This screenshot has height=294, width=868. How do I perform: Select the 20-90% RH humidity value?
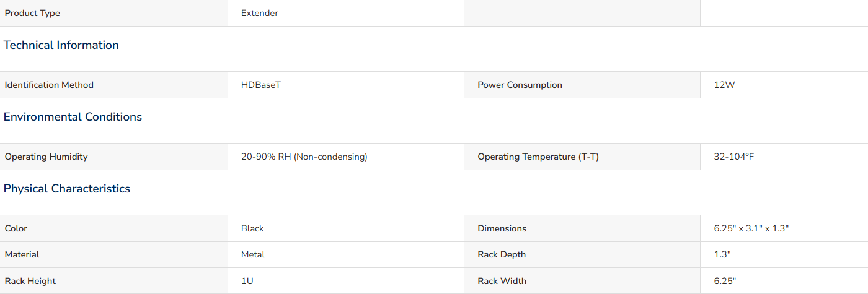tap(304, 157)
